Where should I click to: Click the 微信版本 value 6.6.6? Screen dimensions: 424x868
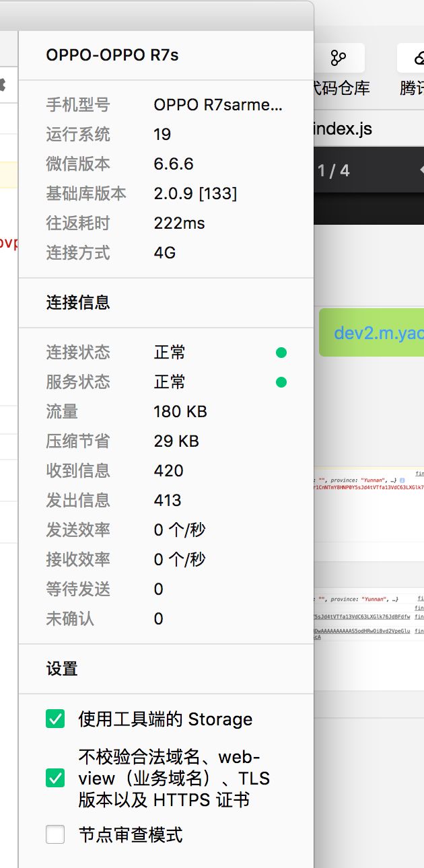coord(174,164)
